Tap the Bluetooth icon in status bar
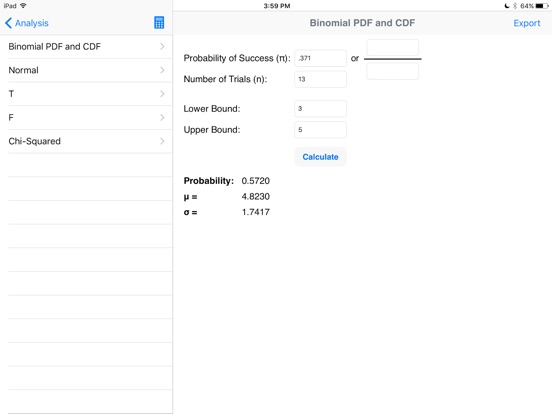552x414 pixels. click(515, 6)
